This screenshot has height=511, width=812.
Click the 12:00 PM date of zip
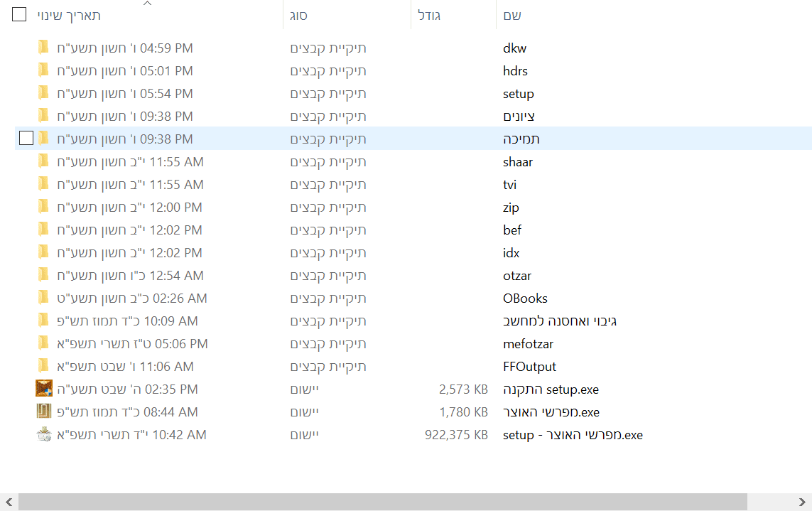coord(129,208)
